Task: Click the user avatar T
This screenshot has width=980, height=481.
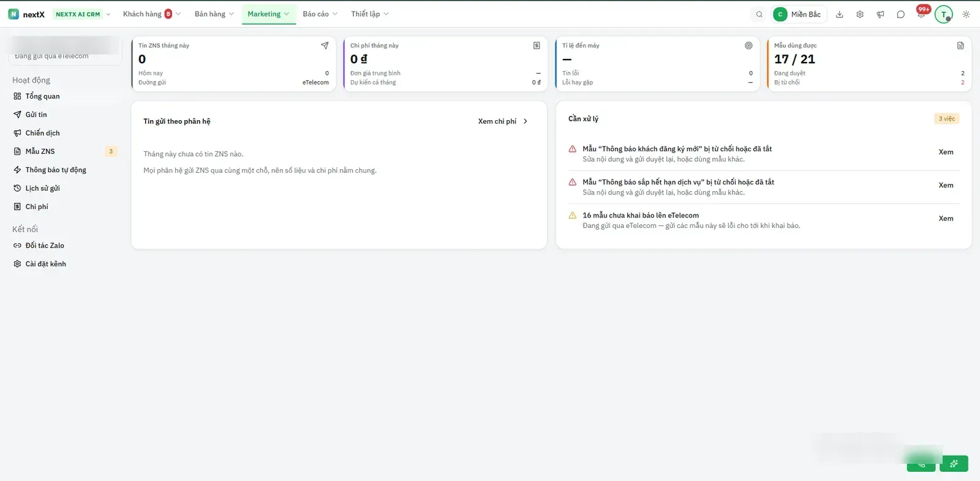Action: click(943, 14)
